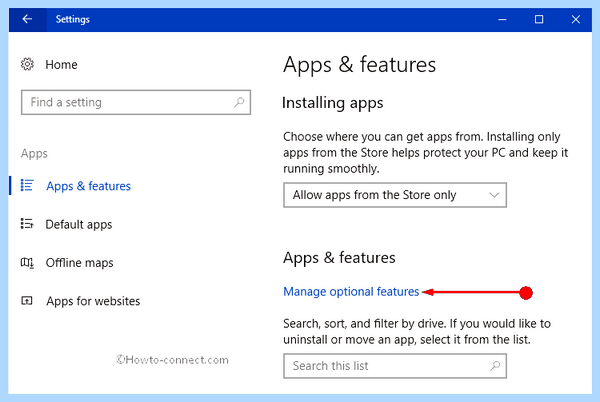Click the Default apps icon
This screenshot has height=402, width=600.
[x=27, y=224]
